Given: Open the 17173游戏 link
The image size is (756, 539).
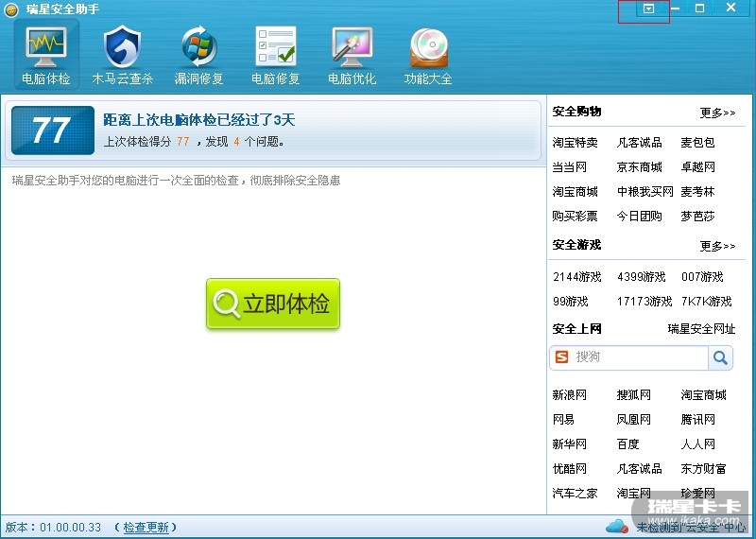Looking at the screenshot, I should [644, 302].
